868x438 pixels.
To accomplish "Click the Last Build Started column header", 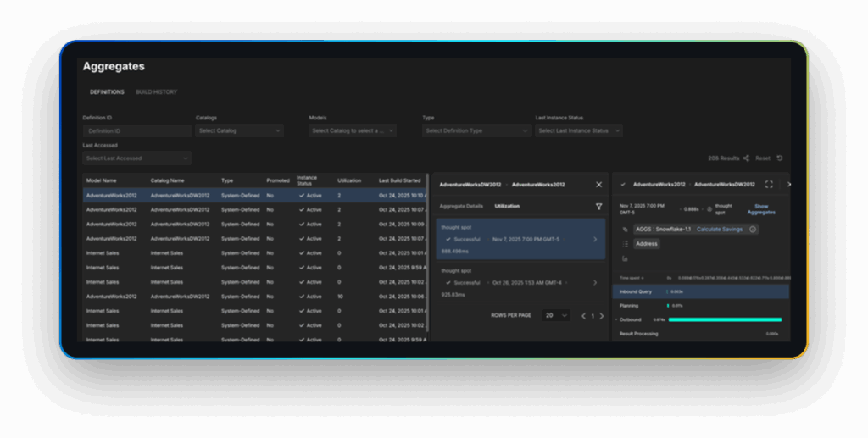I will coord(400,180).
